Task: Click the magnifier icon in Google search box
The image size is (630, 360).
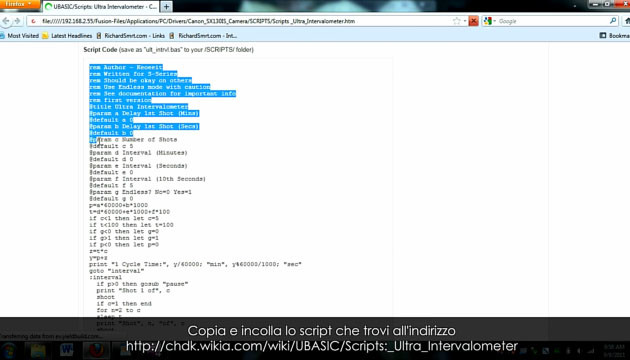Action: 613,21
